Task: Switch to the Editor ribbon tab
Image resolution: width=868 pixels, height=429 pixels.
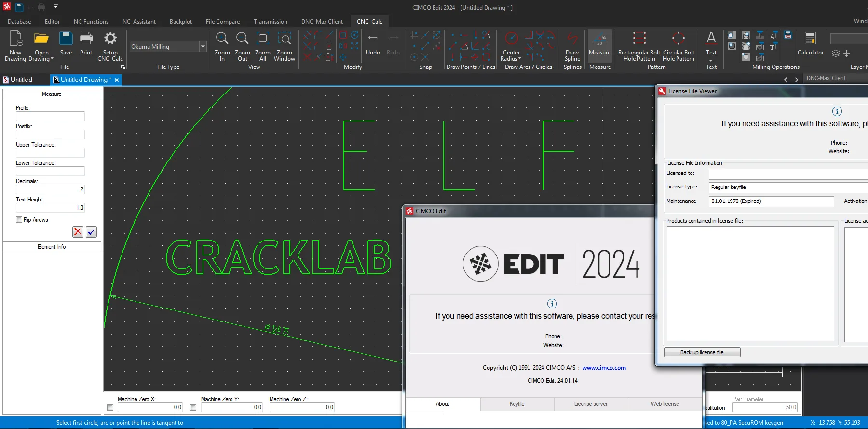Action: tap(52, 22)
